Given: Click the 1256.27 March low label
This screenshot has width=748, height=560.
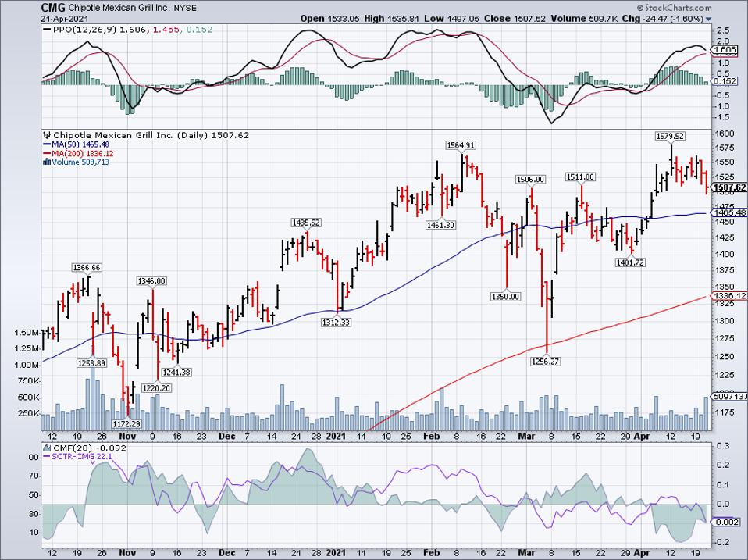Looking at the screenshot, I should pyautogui.click(x=545, y=362).
